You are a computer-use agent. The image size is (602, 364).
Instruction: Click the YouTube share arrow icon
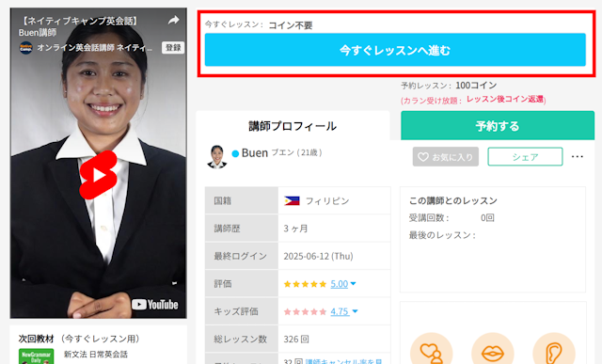173,21
